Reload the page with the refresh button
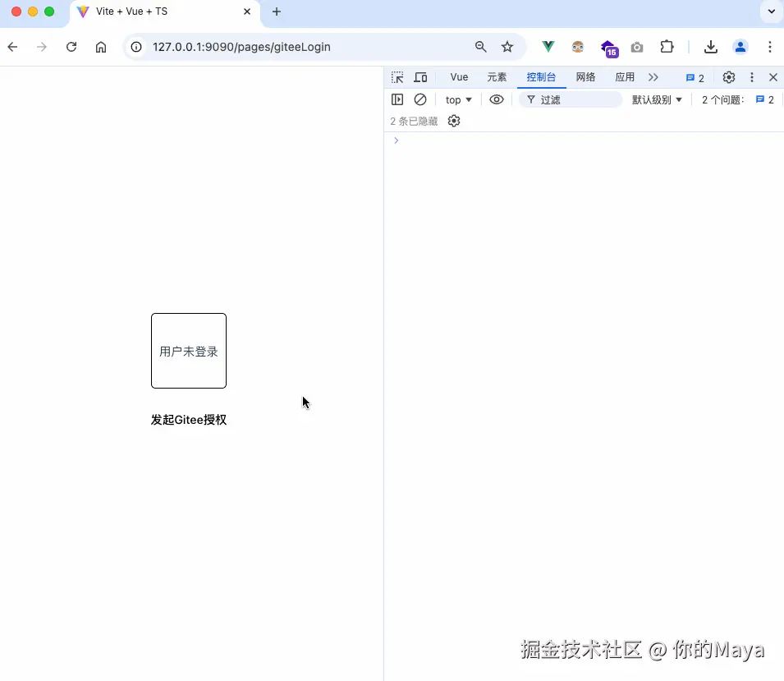The image size is (784, 681). click(x=71, y=47)
